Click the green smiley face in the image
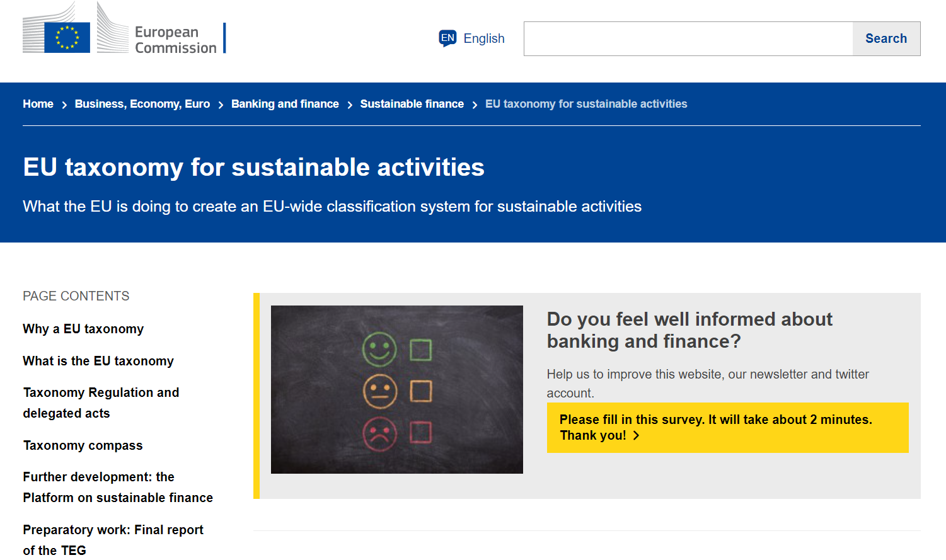The image size is (946, 560). click(x=379, y=349)
